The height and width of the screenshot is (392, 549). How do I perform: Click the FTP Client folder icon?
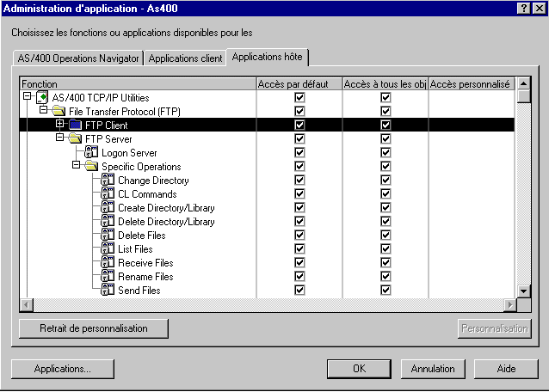point(75,125)
